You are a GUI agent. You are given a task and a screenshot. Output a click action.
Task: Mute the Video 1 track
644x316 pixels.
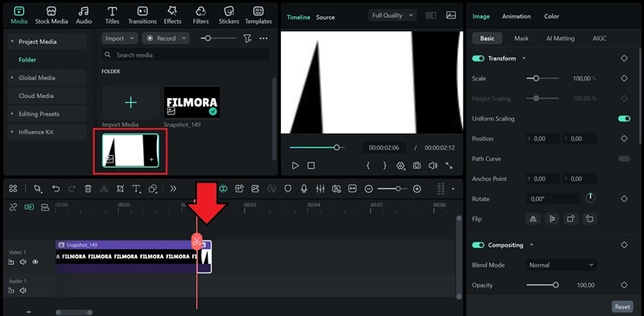[23, 262]
